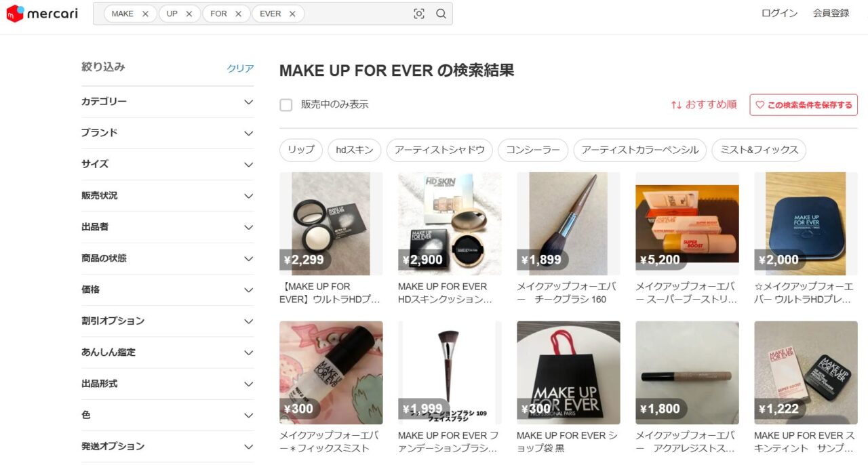Remove the EVER search tag
This screenshot has width=868, height=465.
(x=292, y=14)
